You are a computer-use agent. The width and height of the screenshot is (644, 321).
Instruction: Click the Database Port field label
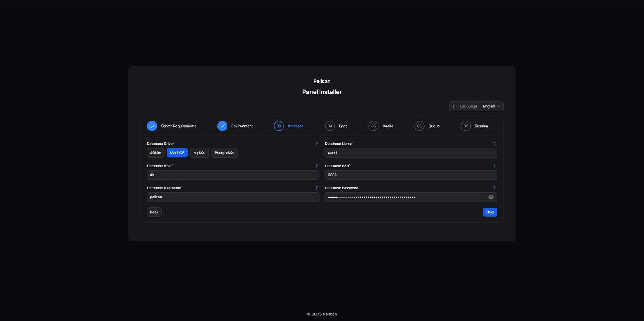pos(337,166)
